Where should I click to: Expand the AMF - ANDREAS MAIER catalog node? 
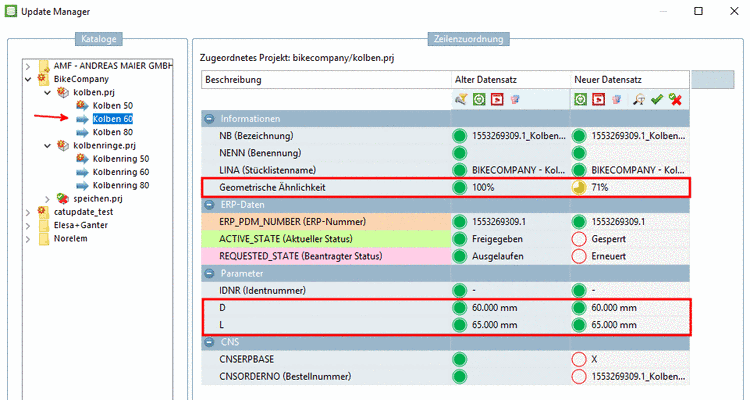click(x=28, y=66)
